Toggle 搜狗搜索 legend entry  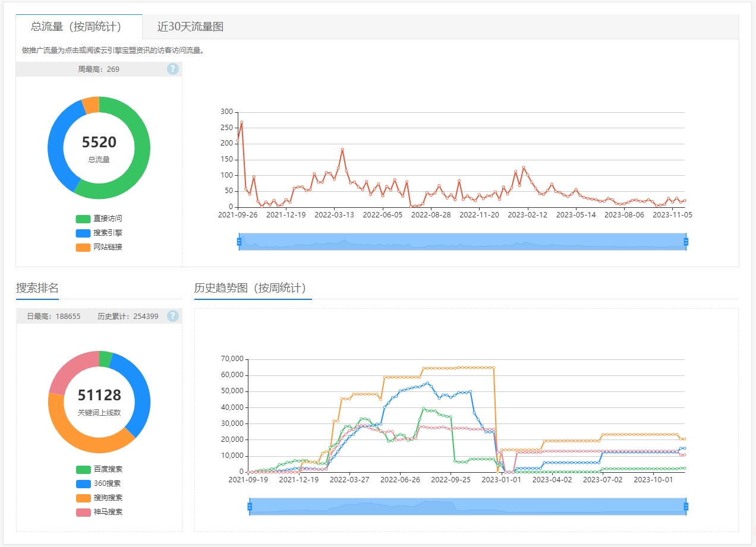point(99,498)
